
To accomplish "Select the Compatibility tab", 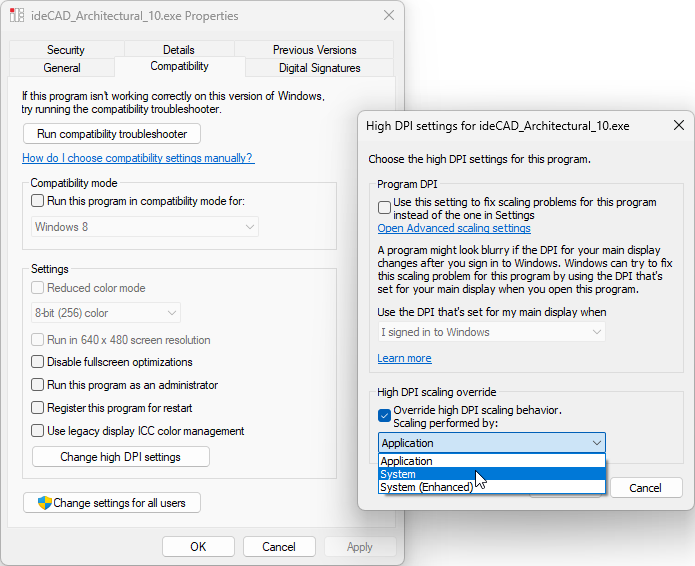I will point(180,66).
